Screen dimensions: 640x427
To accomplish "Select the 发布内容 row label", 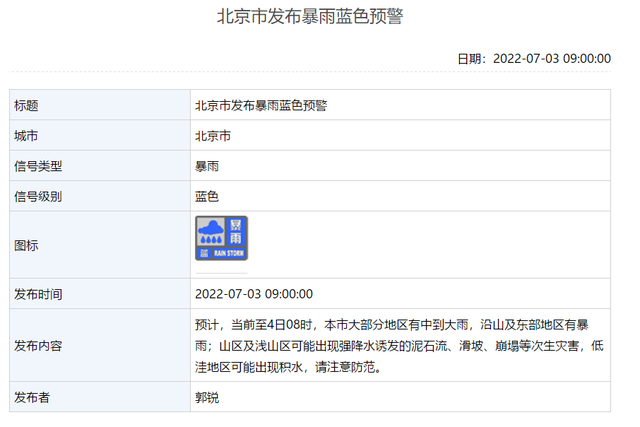I will 38,346.
